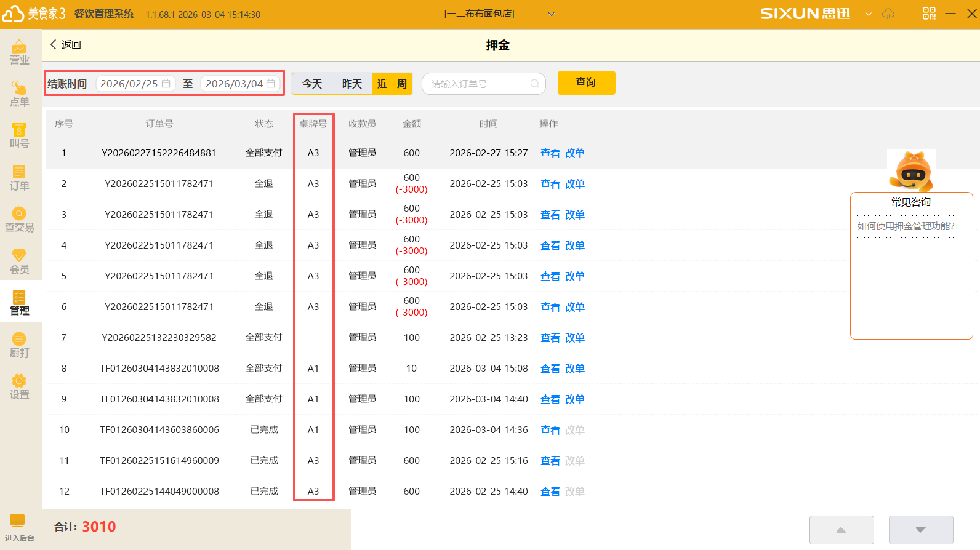Viewport: 980px width, 550px height.
Task: Select the 今天 date filter
Action: point(312,84)
